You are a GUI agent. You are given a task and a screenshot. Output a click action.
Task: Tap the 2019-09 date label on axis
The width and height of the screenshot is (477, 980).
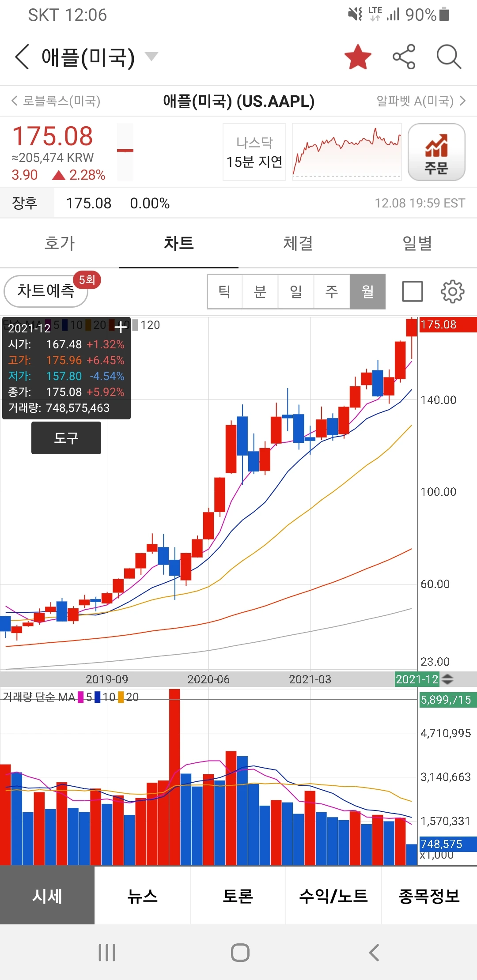click(x=107, y=679)
